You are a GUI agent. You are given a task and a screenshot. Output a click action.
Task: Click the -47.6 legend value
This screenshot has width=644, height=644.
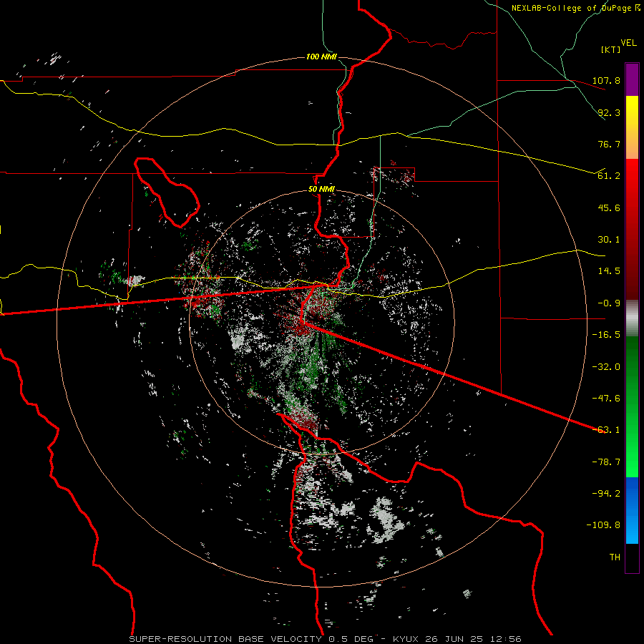tap(606, 399)
